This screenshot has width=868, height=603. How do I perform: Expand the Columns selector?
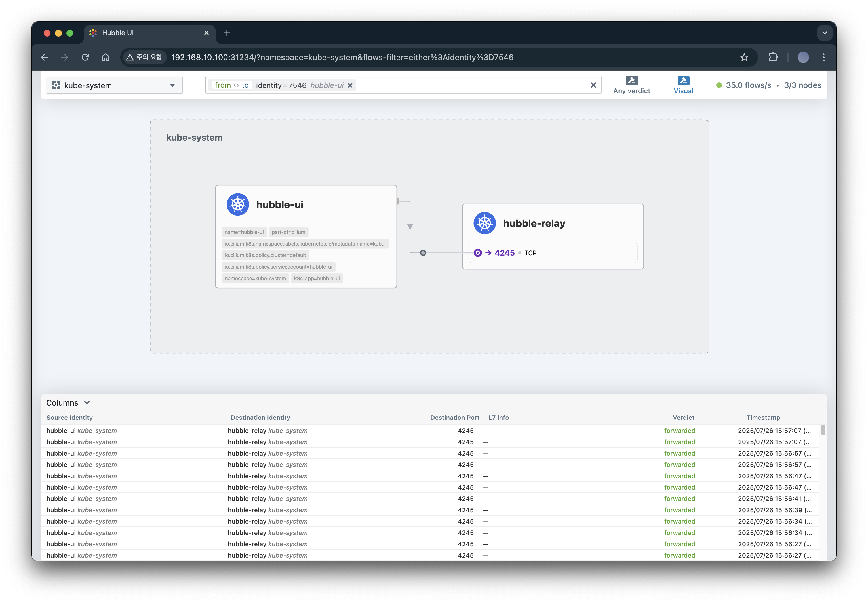[x=68, y=403]
